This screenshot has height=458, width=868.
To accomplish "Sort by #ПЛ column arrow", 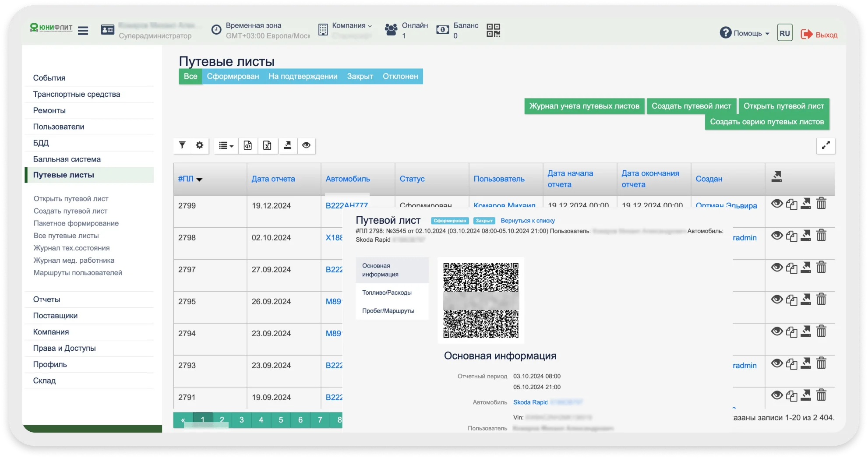I will (x=199, y=179).
